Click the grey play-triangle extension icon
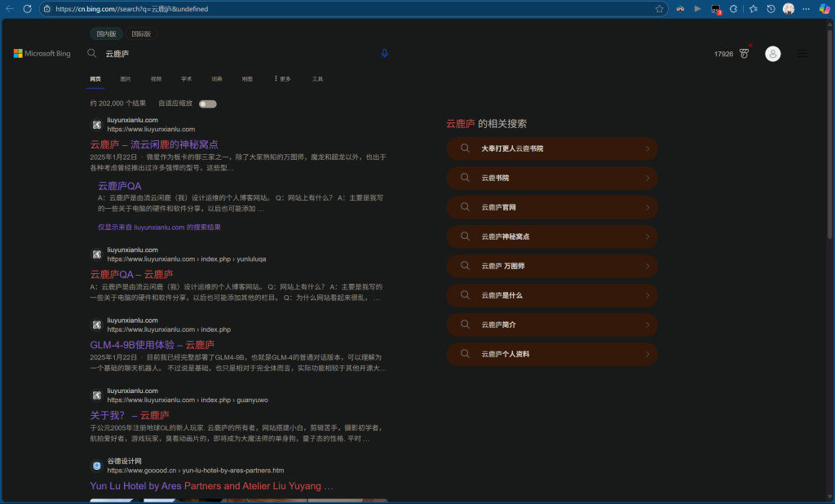Image resolution: width=835 pixels, height=504 pixels. [698, 8]
